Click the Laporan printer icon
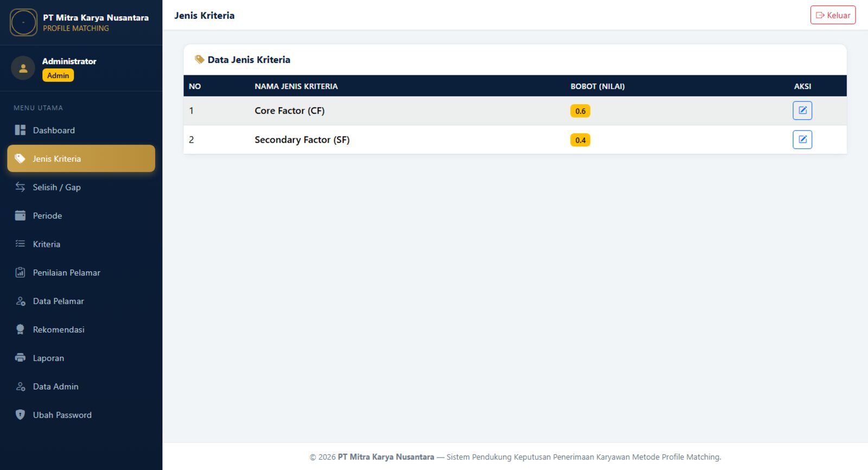This screenshot has height=470, width=868. (20, 358)
